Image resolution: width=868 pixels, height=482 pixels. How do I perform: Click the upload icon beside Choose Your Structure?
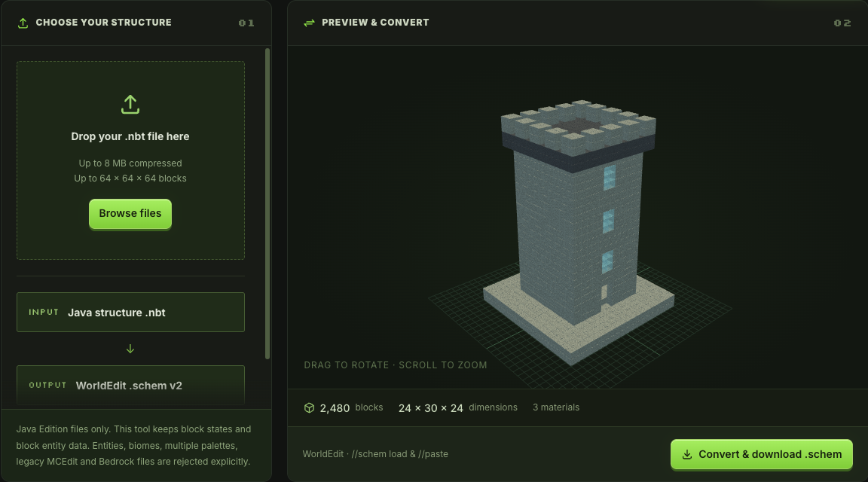tap(23, 23)
